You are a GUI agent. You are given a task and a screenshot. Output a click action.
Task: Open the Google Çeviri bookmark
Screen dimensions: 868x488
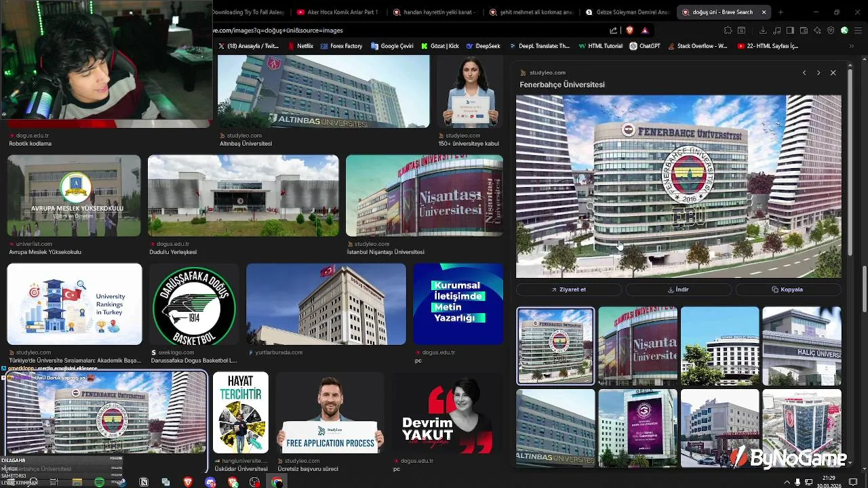pos(392,46)
